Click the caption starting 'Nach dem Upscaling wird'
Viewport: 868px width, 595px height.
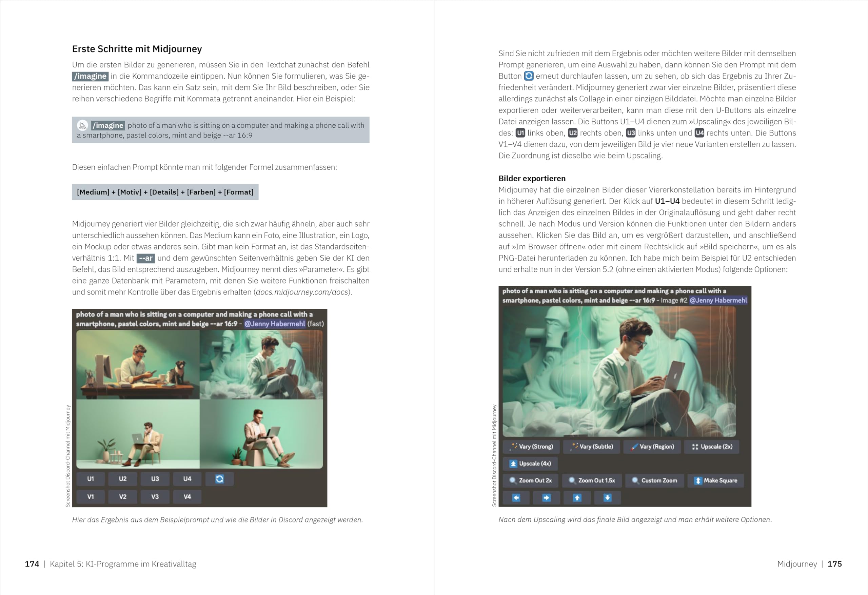(x=635, y=519)
